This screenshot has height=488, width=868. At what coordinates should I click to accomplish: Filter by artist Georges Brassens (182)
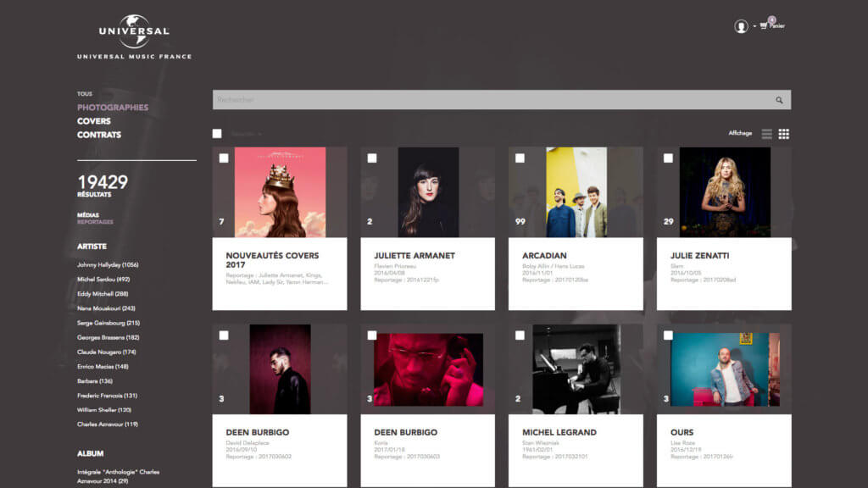[x=108, y=337]
